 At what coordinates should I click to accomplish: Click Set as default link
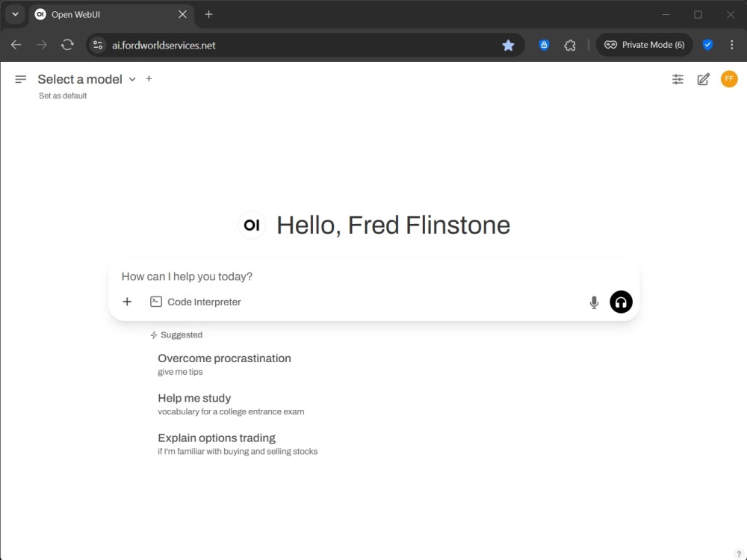[63, 96]
